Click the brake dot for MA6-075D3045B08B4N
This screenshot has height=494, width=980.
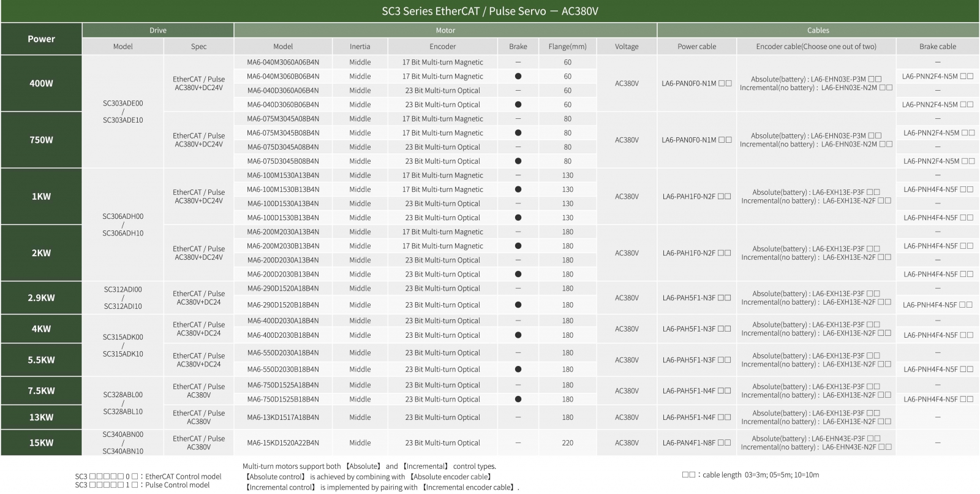[518, 161]
